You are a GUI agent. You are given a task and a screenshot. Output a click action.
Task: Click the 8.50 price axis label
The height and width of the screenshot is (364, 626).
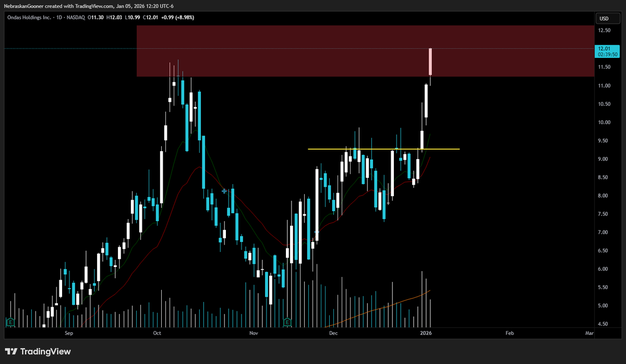point(604,177)
